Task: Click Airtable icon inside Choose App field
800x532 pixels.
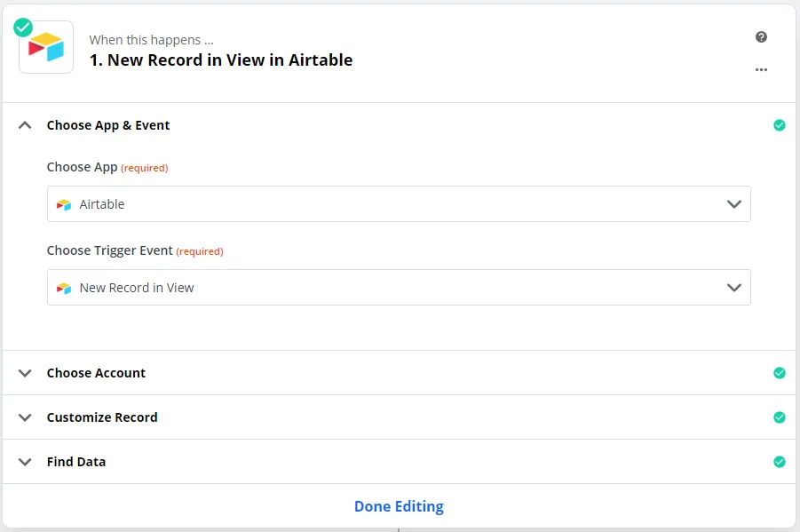Action: [64, 204]
